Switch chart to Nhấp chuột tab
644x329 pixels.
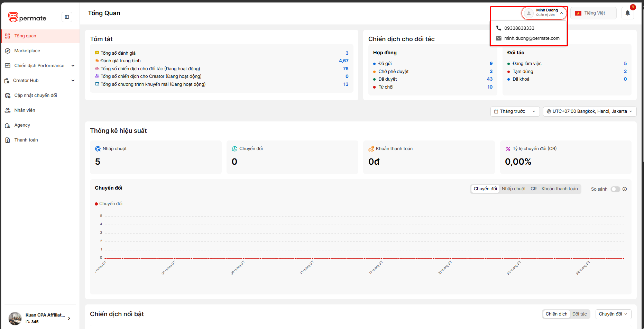tap(514, 189)
